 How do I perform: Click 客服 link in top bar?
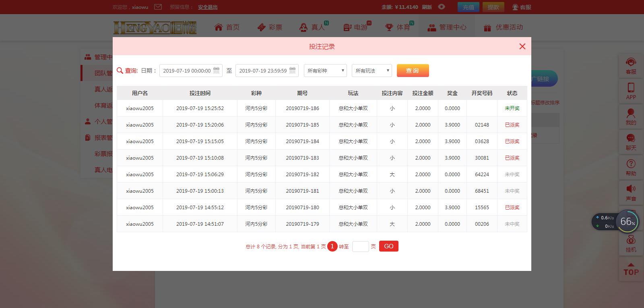pos(522,7)
